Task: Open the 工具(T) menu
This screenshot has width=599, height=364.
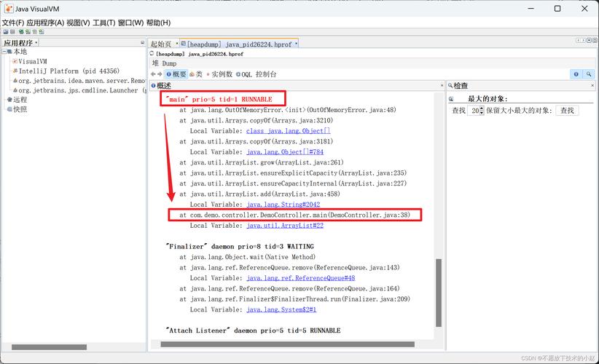Action: [x=104, y=23]
